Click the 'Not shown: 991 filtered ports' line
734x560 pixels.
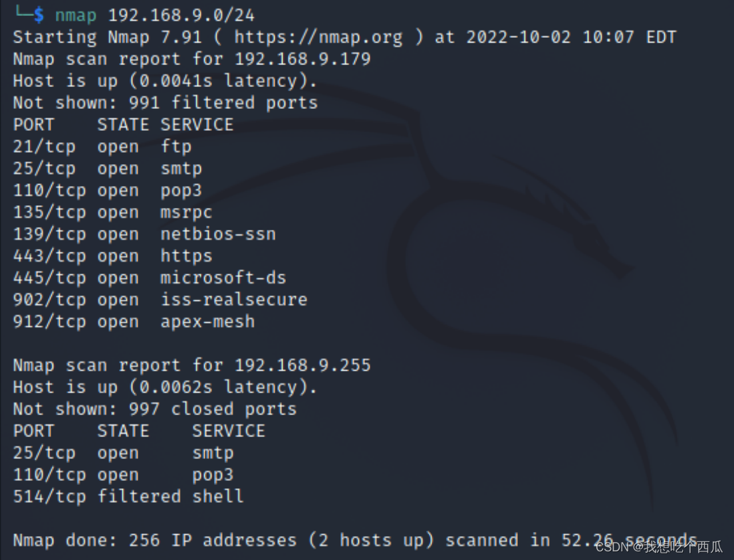(x=166, y=103)
